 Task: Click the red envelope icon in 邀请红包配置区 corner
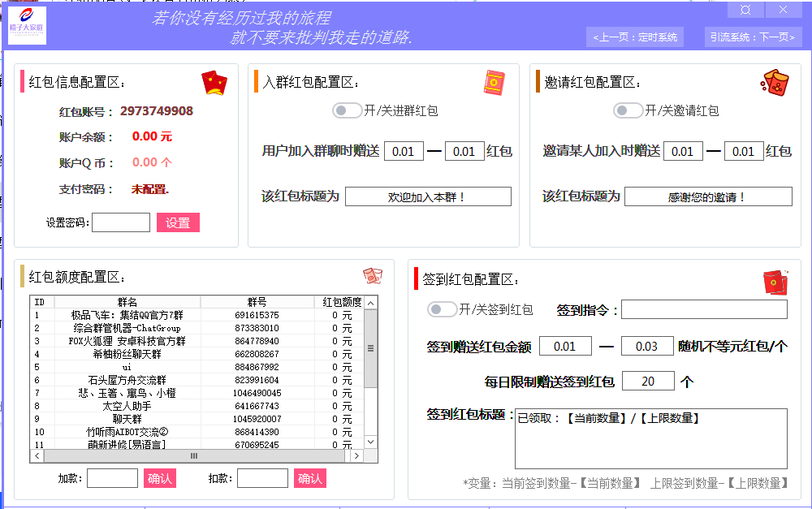776,81
